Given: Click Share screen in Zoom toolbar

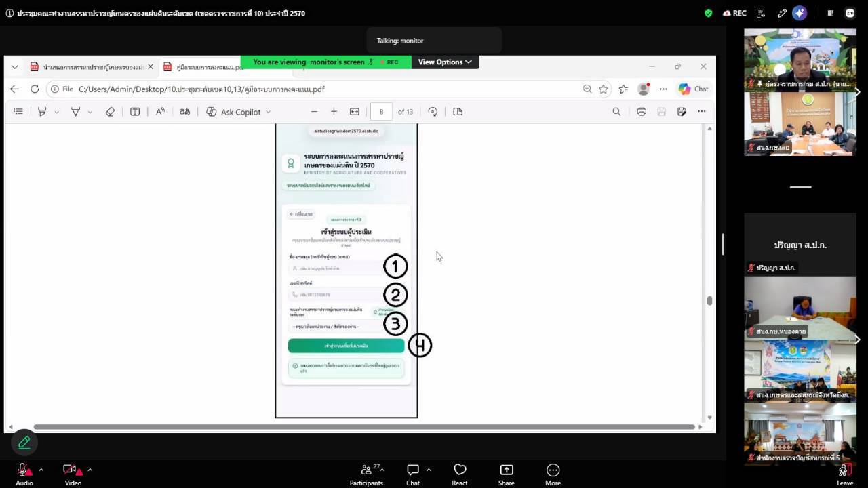Looking at the screenshot, I should click(x=507, y=474).
